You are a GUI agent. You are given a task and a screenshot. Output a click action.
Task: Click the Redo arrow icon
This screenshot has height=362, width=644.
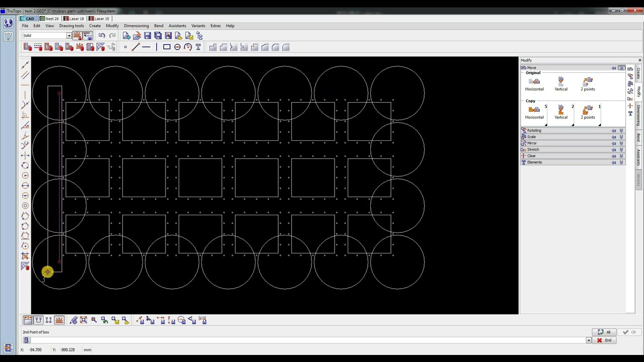pyautogui.click(x=112, y=36)
